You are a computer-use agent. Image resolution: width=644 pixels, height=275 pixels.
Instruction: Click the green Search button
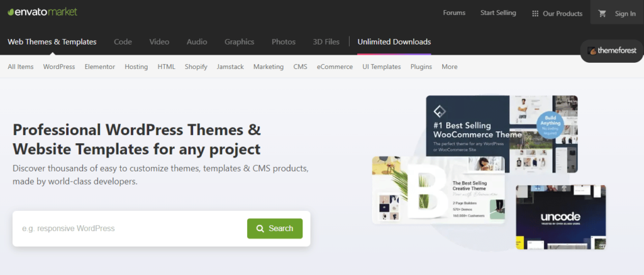coord(275,229)
